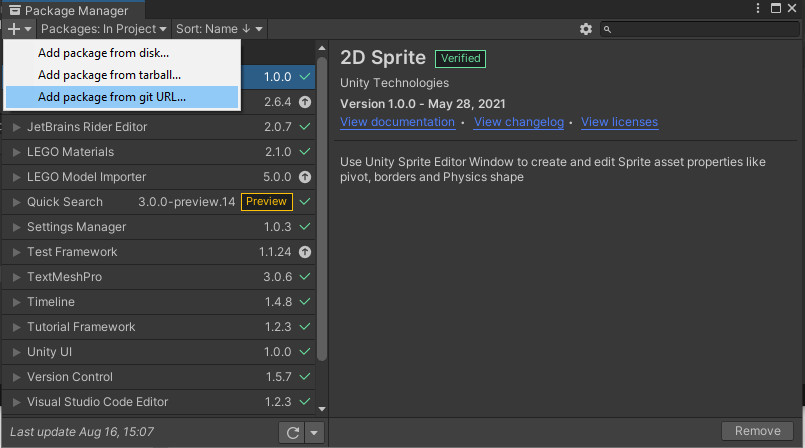Click the installed checkmark beside Settings Manager
This screenshot has height=448, width=805.
click(305, 227)
